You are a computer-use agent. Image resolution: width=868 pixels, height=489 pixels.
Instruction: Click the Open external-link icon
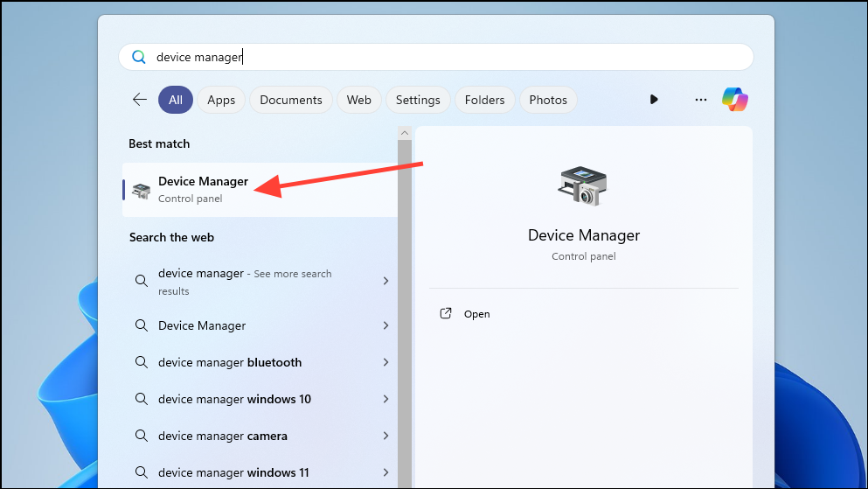[x=446, y=313]
